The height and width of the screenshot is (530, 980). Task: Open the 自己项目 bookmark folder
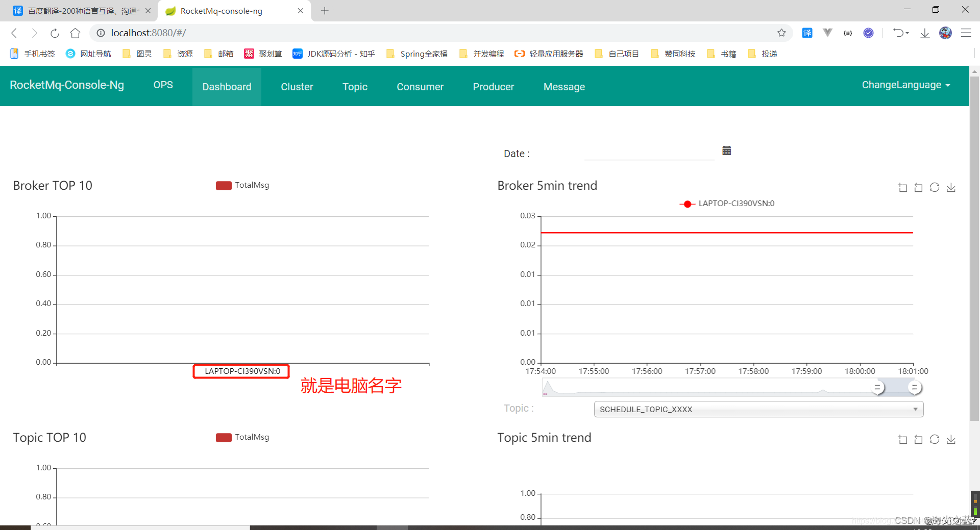(x=617, y=54)
